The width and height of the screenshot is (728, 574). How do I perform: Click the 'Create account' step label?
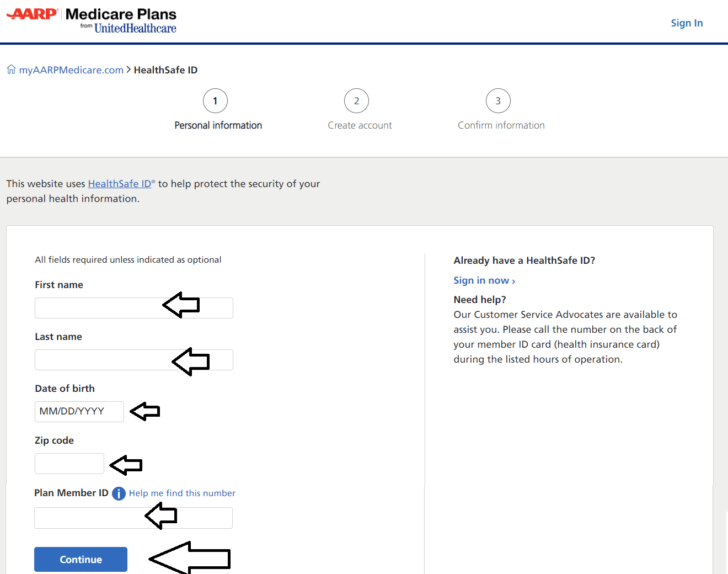pos(360,125)
